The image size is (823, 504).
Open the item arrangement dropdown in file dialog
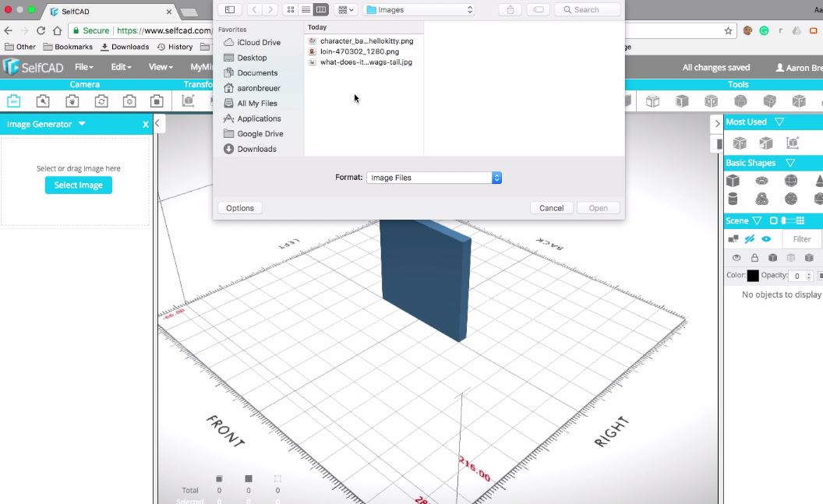tap(345, 9)
